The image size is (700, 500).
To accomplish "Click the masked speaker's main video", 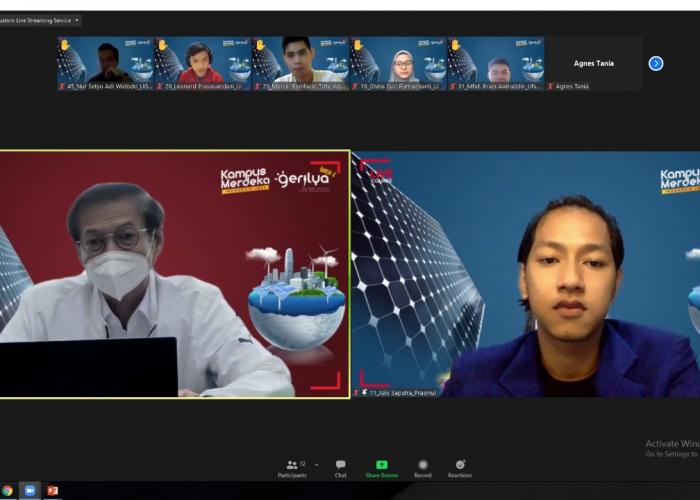I will click(175, 273).
